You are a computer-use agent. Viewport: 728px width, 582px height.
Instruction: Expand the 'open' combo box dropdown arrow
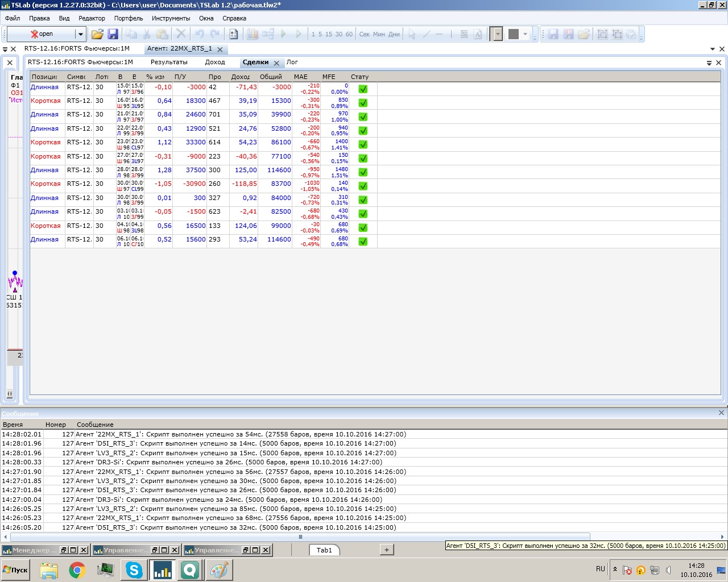(x=81, y=34)
